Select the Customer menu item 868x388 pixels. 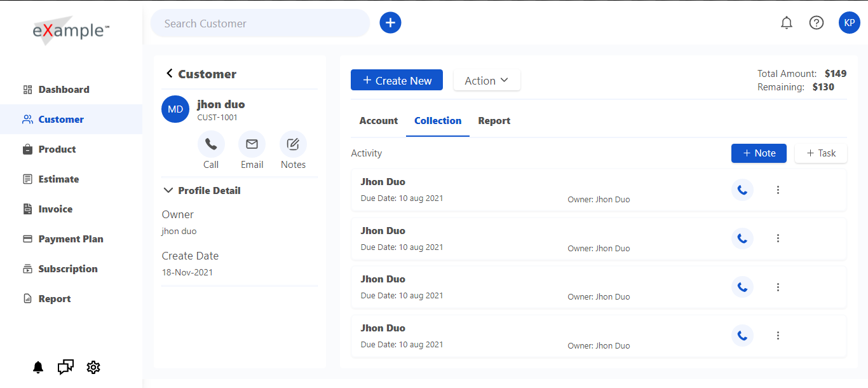tap(71, 120)
